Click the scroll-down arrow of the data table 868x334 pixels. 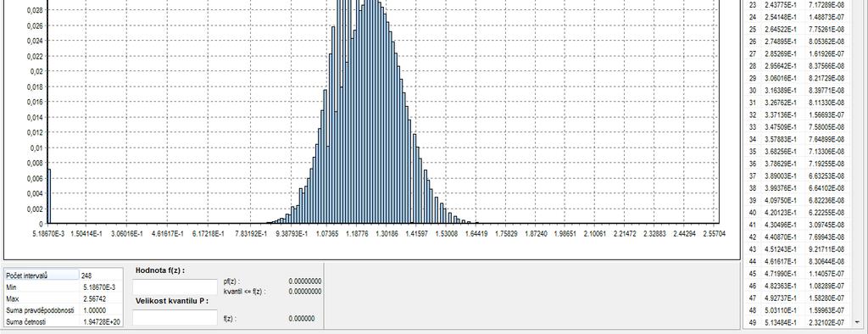[x=858, y=322]
